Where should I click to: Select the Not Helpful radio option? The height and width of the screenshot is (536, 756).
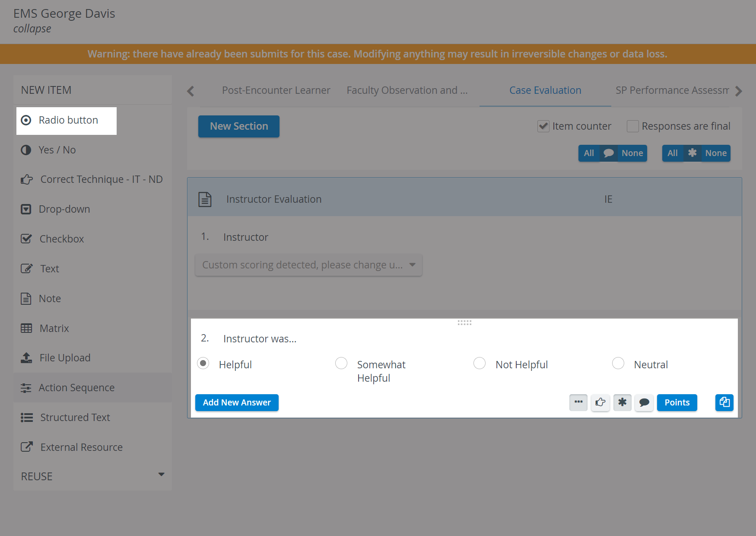click(x=480, y=363)
